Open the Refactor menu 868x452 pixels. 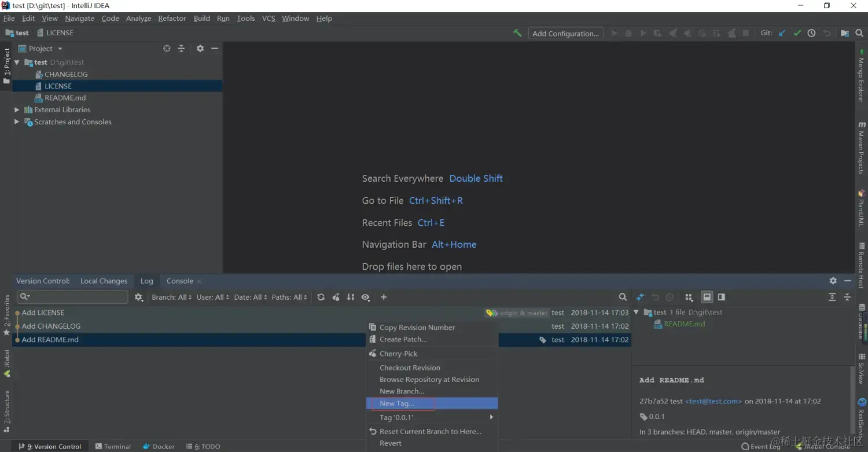coord(172,18)
